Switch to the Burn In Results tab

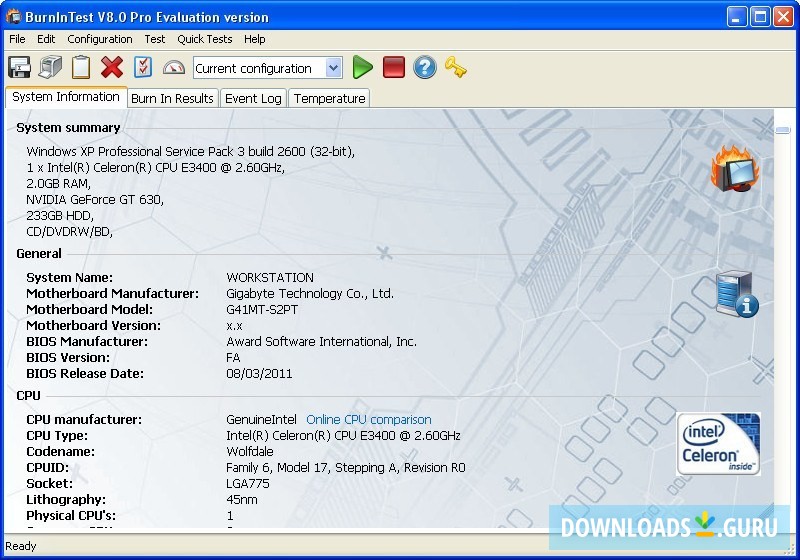pyautogui.click(x=172, y=98)
